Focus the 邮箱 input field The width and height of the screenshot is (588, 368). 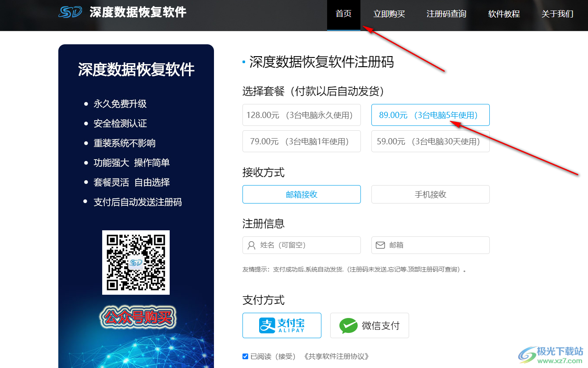[x=431, y=245]
